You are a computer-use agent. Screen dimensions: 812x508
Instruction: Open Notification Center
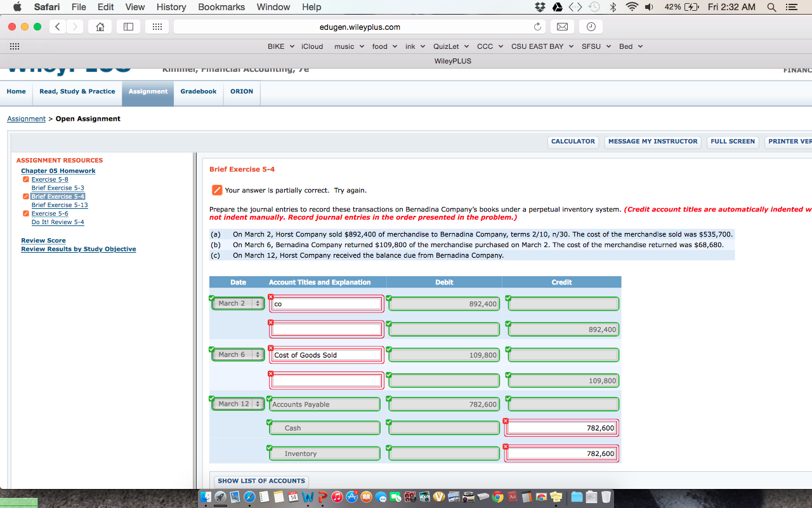pos(791,7)
